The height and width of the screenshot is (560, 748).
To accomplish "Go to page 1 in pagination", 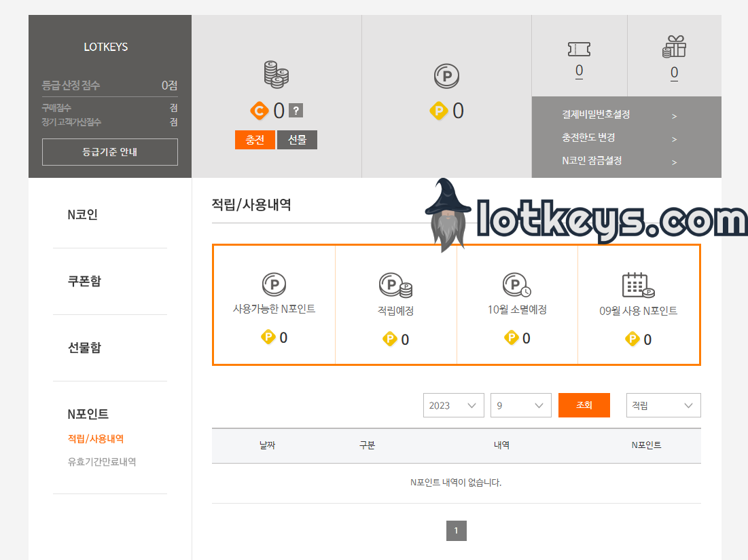I will [x=457, y=530].
